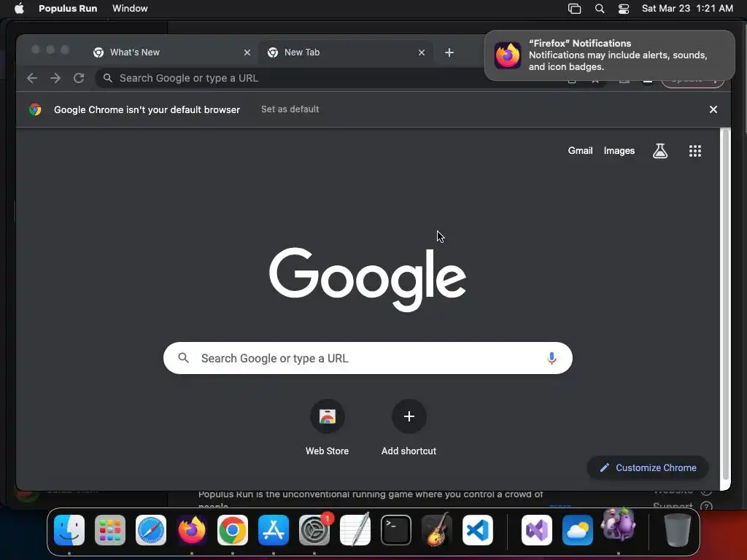Open the Google apps grid

[x=695, y=151]
